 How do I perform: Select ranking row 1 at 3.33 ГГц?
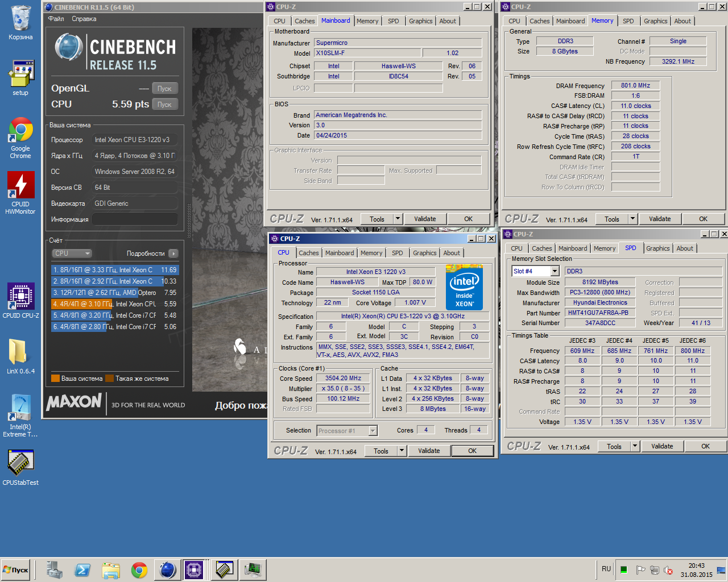pos(115,270)
